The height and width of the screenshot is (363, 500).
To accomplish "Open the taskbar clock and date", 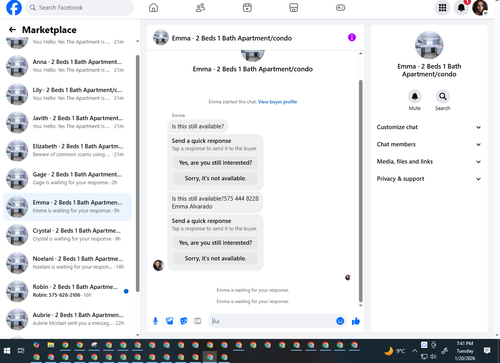I will pyautogui.click(x=465, y=351).
